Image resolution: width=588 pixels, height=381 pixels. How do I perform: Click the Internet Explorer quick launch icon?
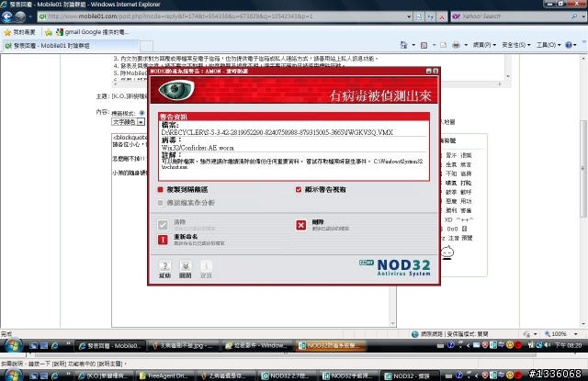[x=55, y=346]
